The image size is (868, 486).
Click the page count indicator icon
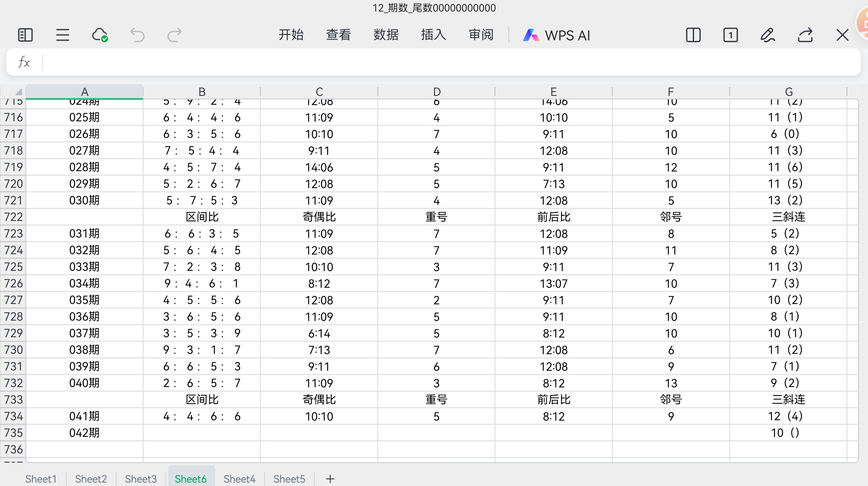coord(730,35)
